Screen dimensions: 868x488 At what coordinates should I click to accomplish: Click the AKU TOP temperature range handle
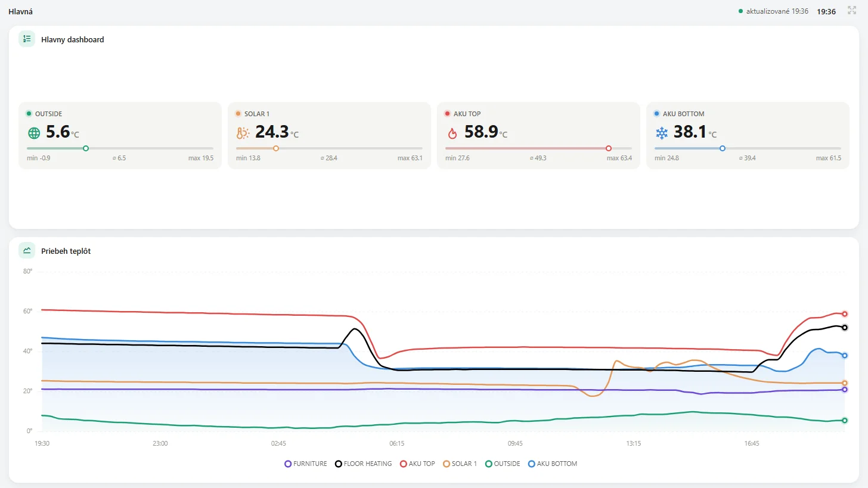click(x=609, y=148)
